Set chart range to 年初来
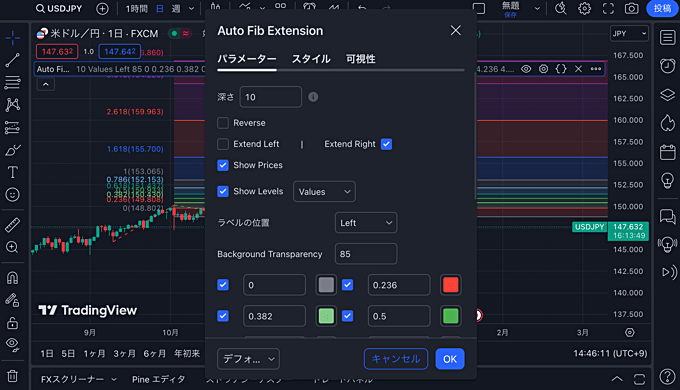This screenshot has height=390, width=680. (187, 354)
